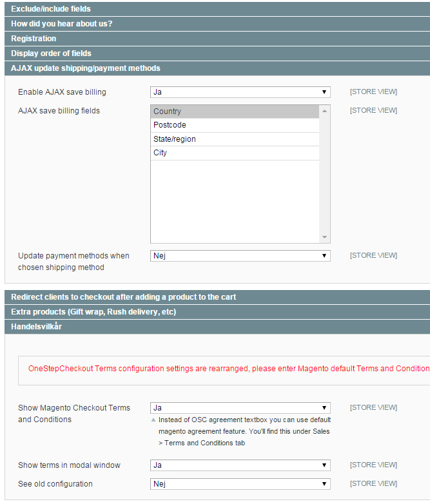Open Update payment methods dropdown
430x504 pixels.
240,256
